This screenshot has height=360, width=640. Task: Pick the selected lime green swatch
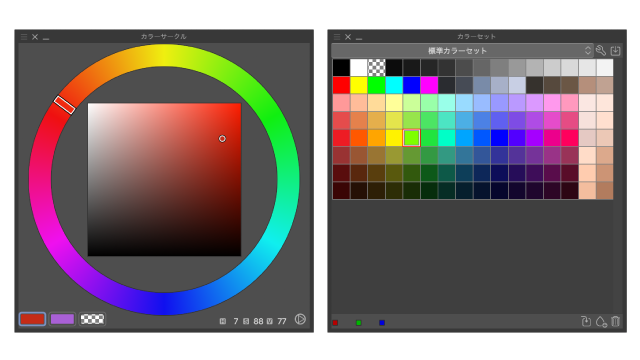click(x=411, y=138)
